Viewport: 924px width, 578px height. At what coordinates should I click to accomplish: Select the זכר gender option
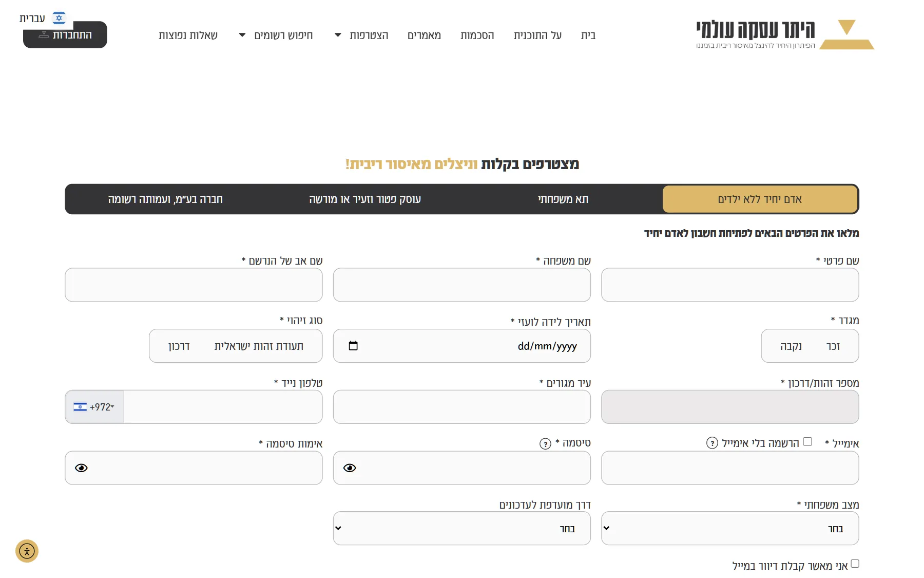point(833,346)
